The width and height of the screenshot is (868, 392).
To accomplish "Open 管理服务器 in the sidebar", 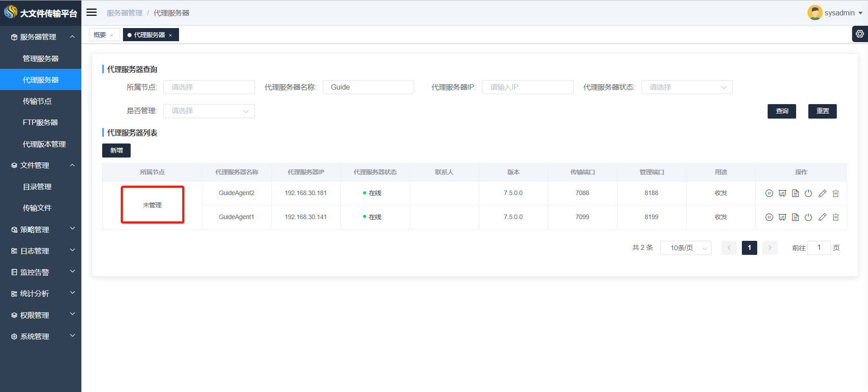I will click(x=41, y=59).
